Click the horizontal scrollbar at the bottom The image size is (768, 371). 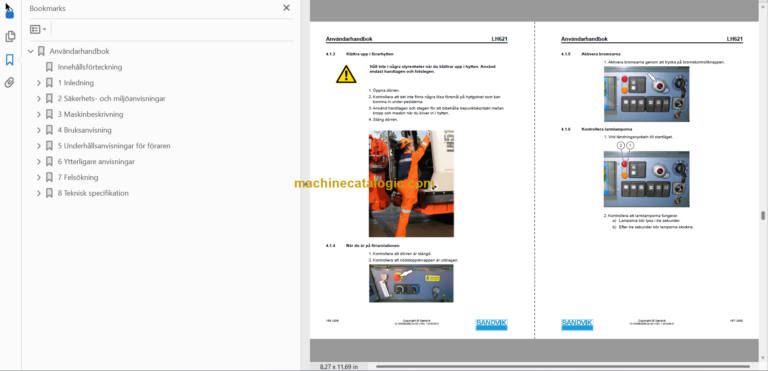563,366
